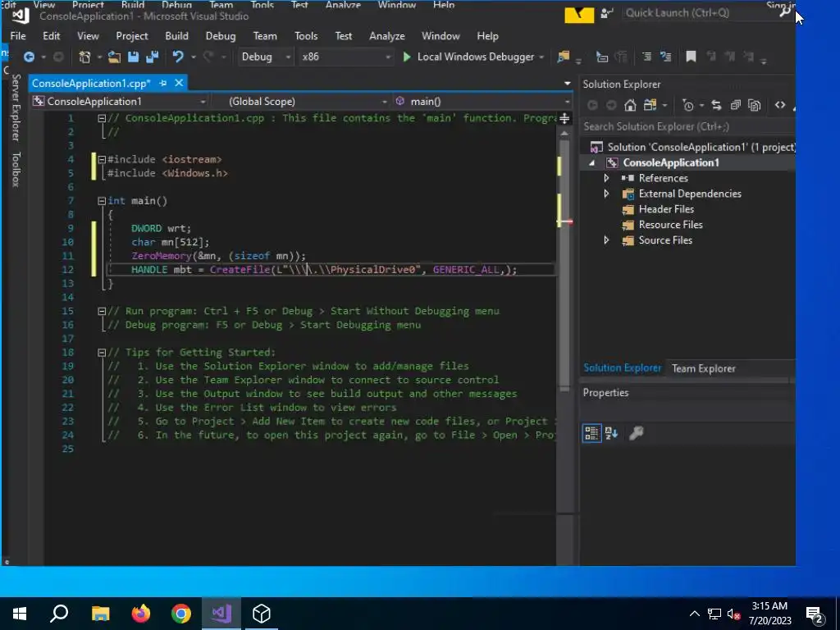Select Categorized view in Properties panel
The width and height of the screenshot is (840, 630).
pyautogui.click(x=592, y=433)
